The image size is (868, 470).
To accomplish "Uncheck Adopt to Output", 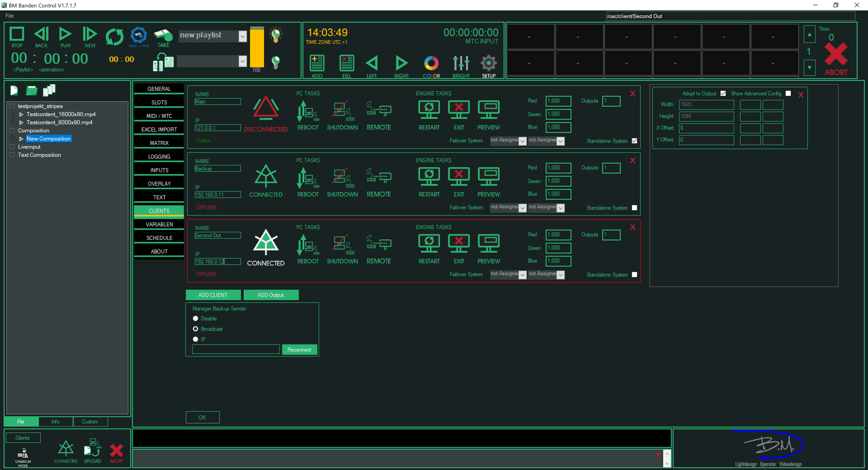I will pyautogui.click(x=723, y=93).
